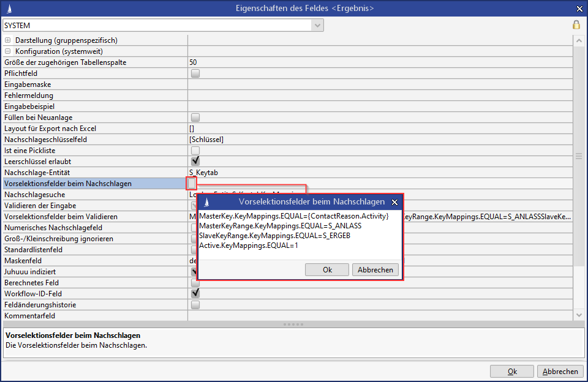Click the sailboat icon in popup title bar
Image resolution: width=588 pixels, height=382 pixels.
[206, 201]
